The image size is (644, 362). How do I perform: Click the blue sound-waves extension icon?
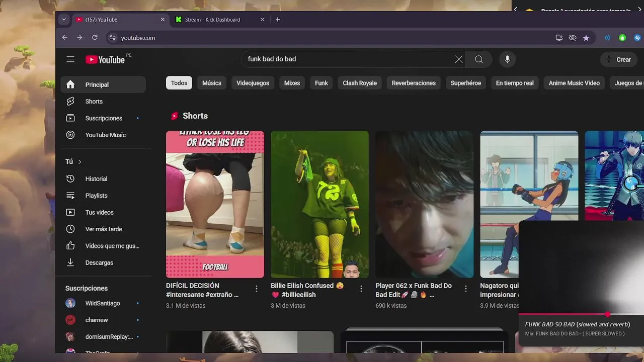click(x=607, y=38)
